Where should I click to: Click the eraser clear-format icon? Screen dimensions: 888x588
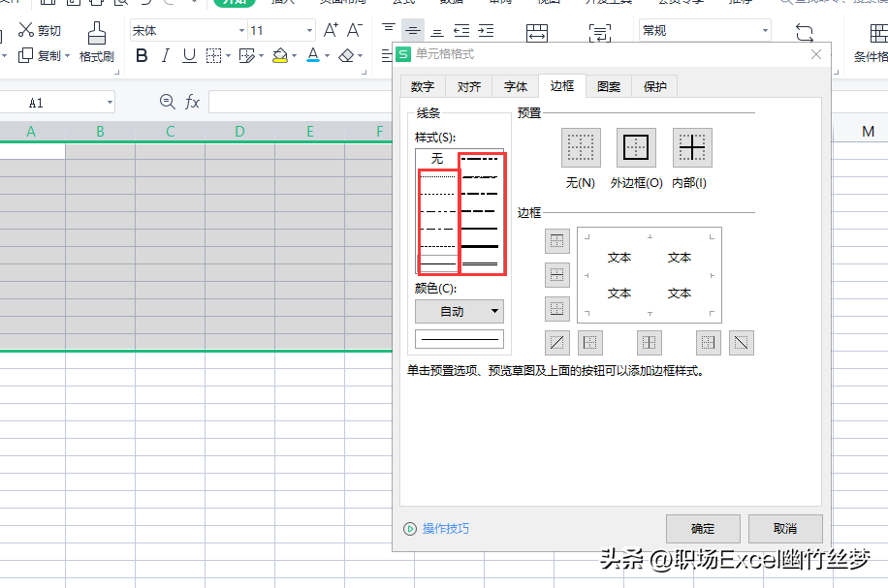pos(347,56)
